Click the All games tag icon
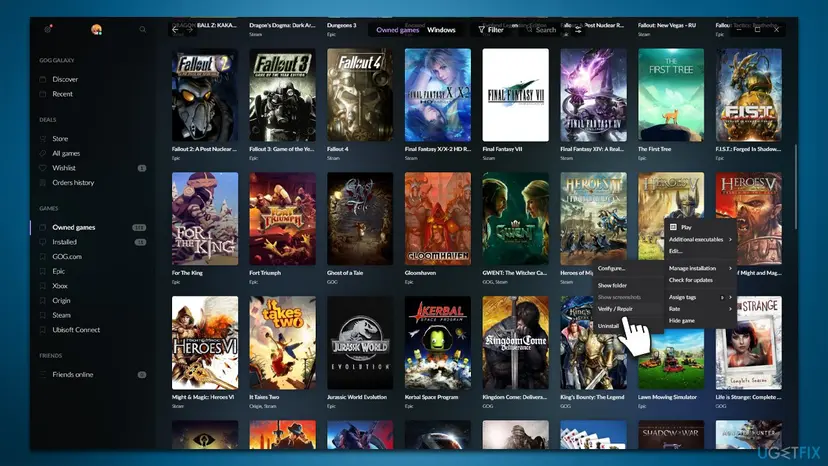 (x=43, y=153)
